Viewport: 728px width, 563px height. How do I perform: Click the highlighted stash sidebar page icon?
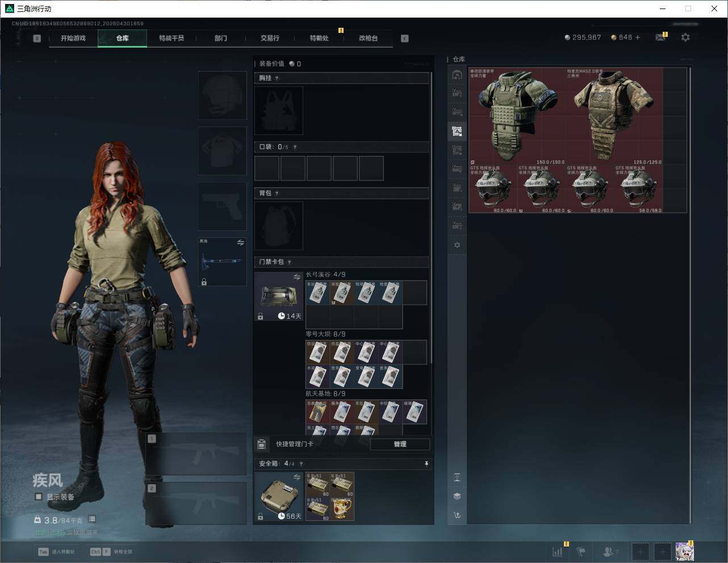tap(457, 131)
